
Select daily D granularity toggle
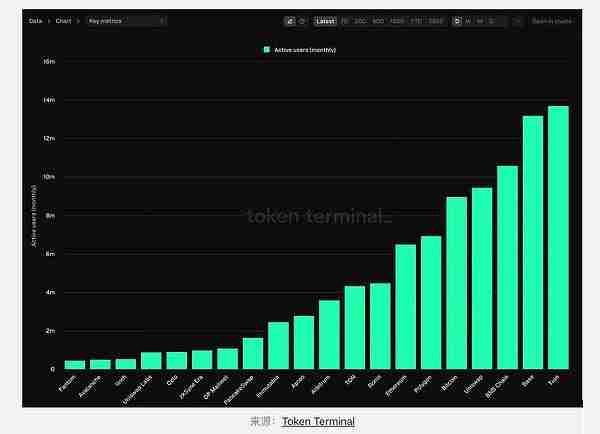(x=458, y=20)
